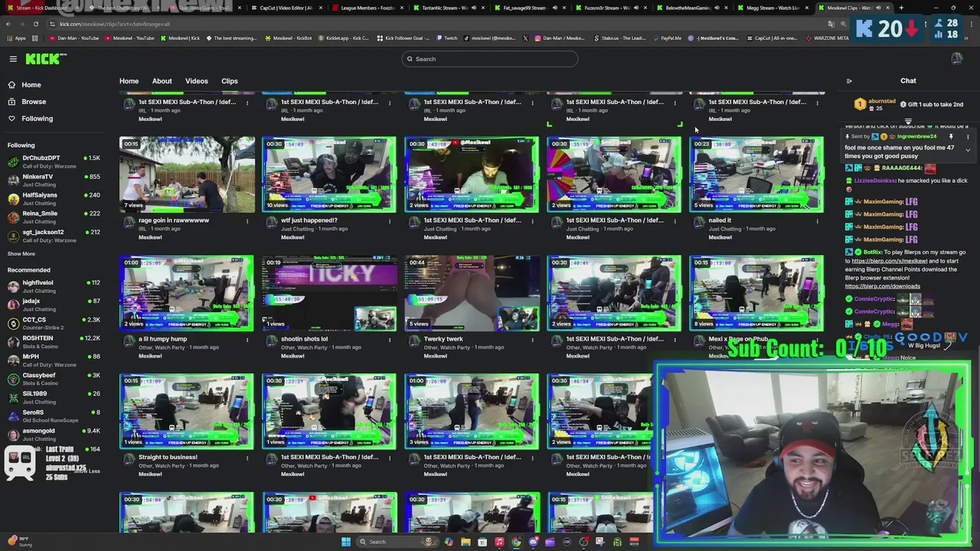Switch to channel Videos tab
980x551 pixels.
[x=196, y=81]
